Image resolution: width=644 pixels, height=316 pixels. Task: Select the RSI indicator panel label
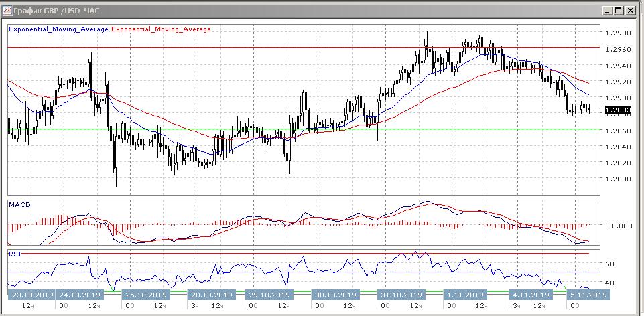(x=15, y=254)
